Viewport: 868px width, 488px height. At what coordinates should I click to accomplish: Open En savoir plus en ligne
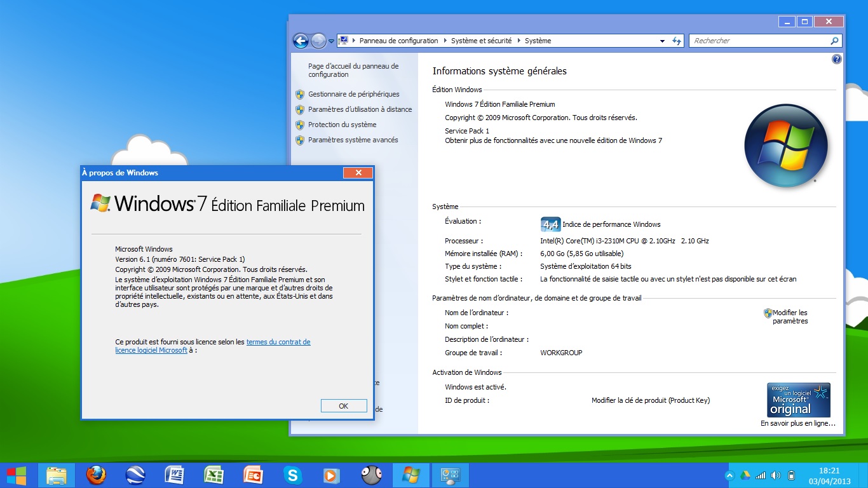(798, 423)
